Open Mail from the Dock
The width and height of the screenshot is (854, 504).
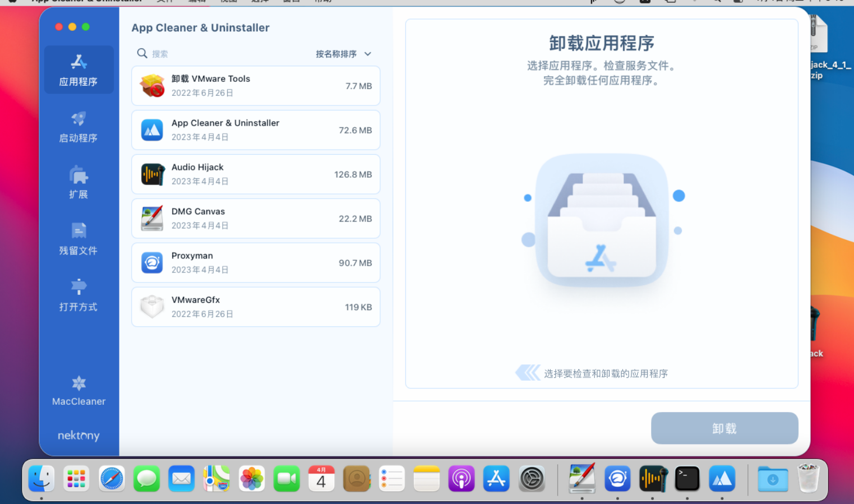pos(181,479)
